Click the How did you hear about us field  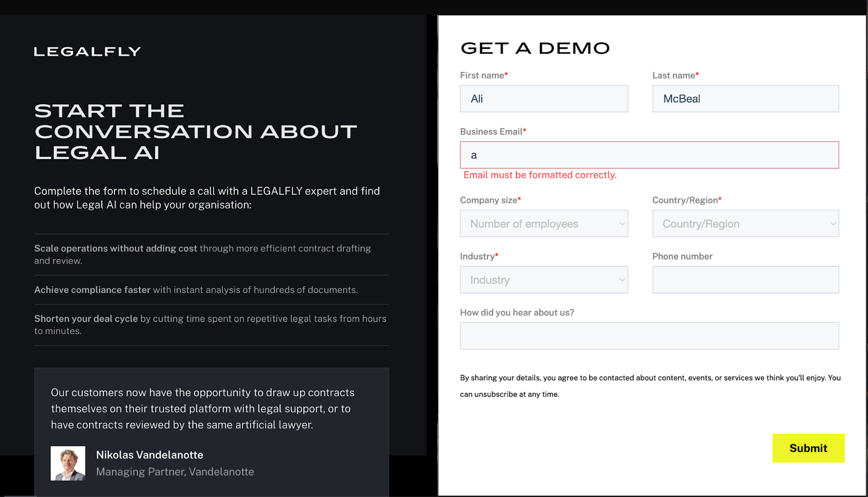(x=649, y=335)
